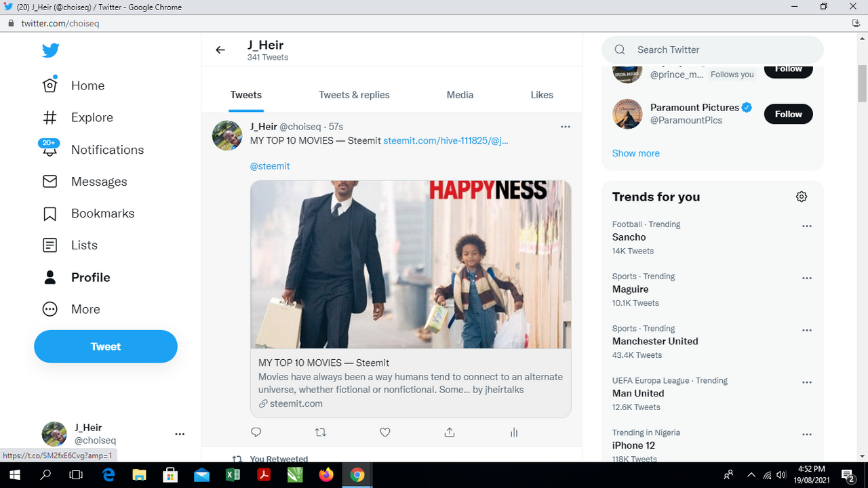Like the tweet with heart icon

point(384,432)
